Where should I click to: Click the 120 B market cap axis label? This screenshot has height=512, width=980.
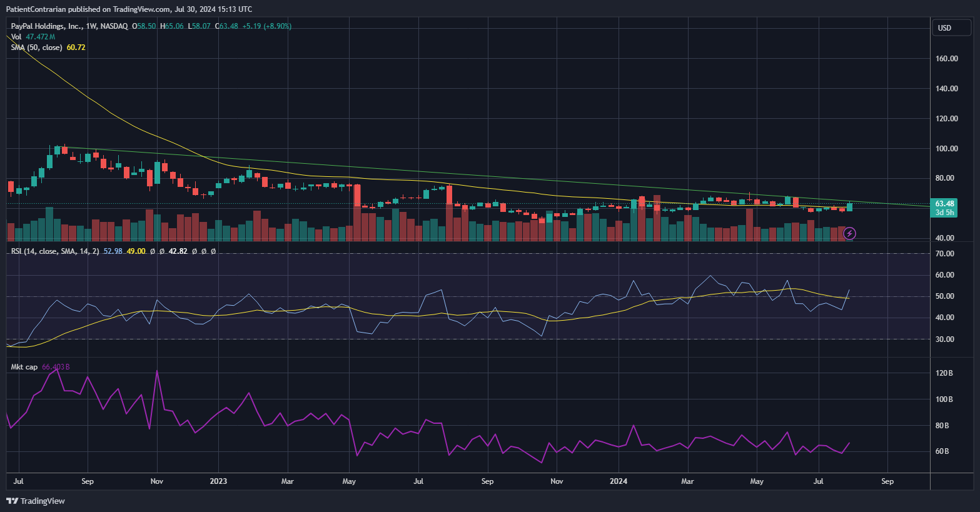click(x=944, y=373)
